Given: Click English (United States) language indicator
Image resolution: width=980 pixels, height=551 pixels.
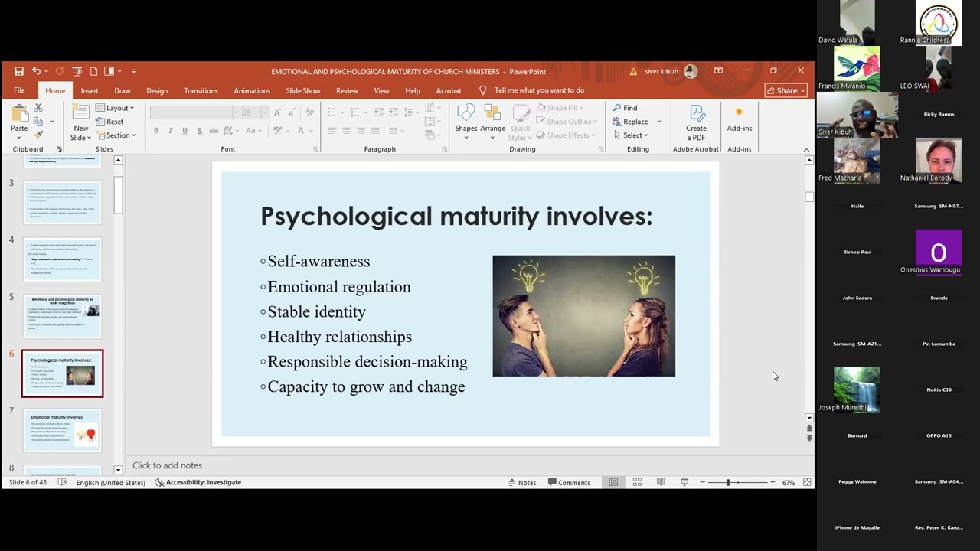Looking at the screenshot, I should pyautogui.click(x=110, y=483).
